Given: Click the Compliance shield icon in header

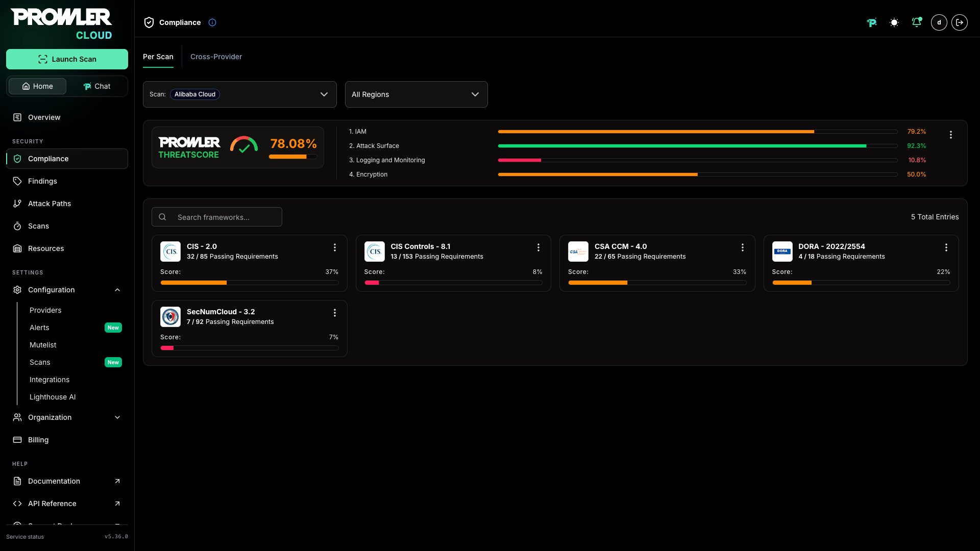Looking at the screenshot, I should pyautogui.click(x=149, y=22).
